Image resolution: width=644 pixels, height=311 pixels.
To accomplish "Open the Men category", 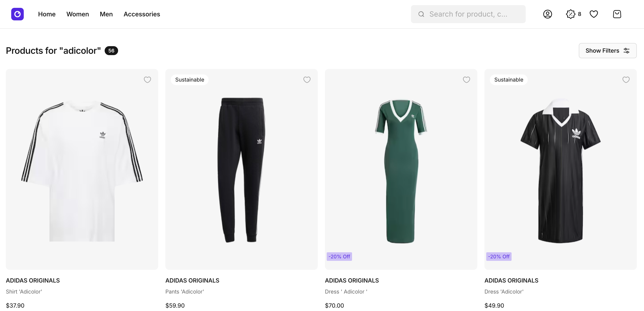I will pyautogui.click(x=106, y=14).
